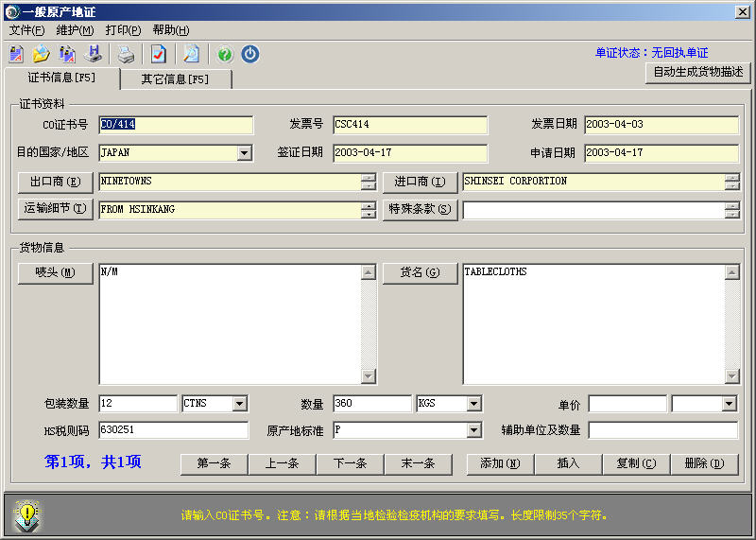Image resolution: width=756 pixels, height=540 pixels.
Task: Click the open folder toolbar icon
Action: click(x=41, y=54)
